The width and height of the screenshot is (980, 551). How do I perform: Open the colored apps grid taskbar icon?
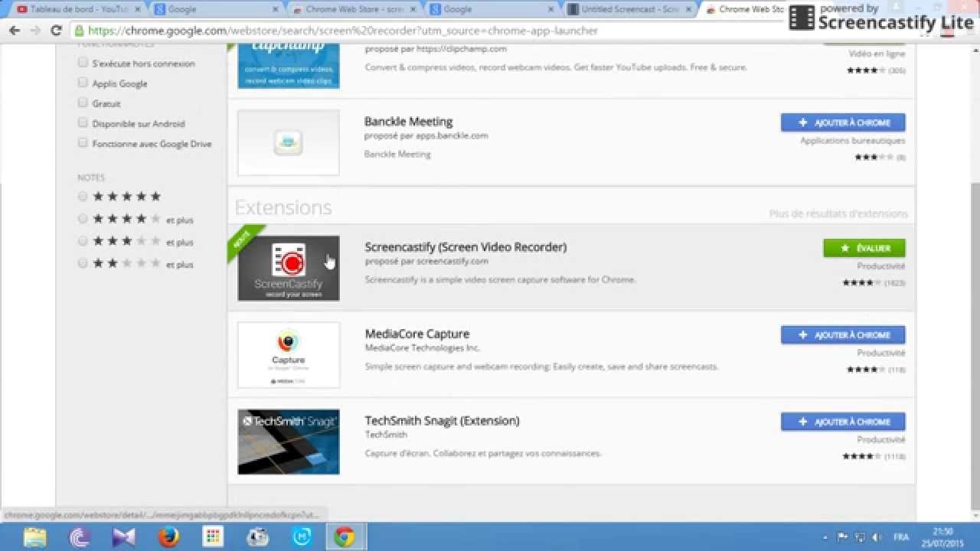pyautogui.click(x=213, y=537)
